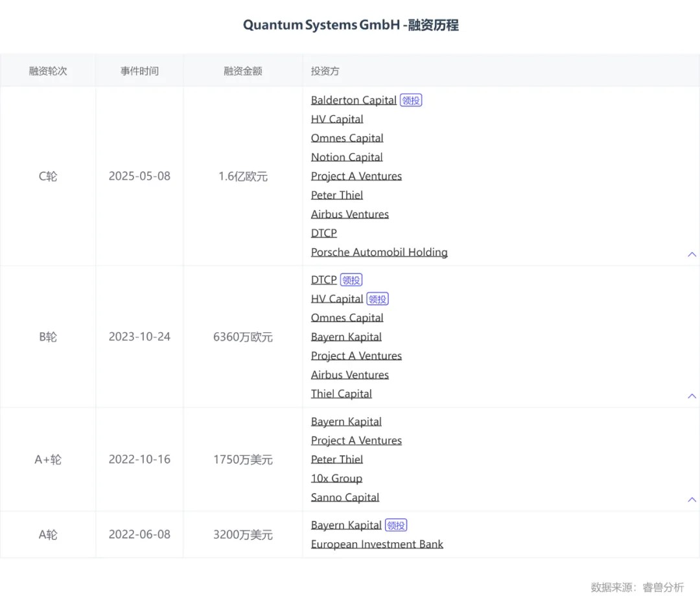Open Airbus Ventures link in C轮 row

[349, 214]
